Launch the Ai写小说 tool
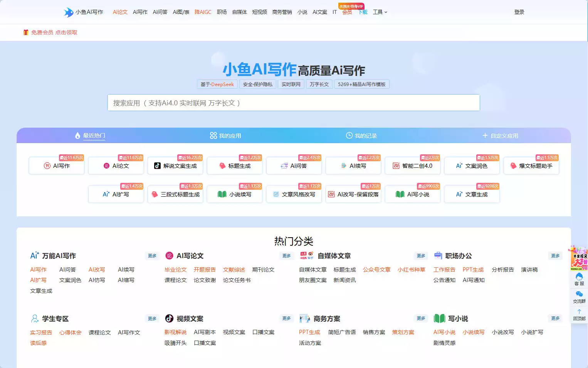The height and width of the screenshot is (368, 588). pyautogui.click(x=413, y=194)
